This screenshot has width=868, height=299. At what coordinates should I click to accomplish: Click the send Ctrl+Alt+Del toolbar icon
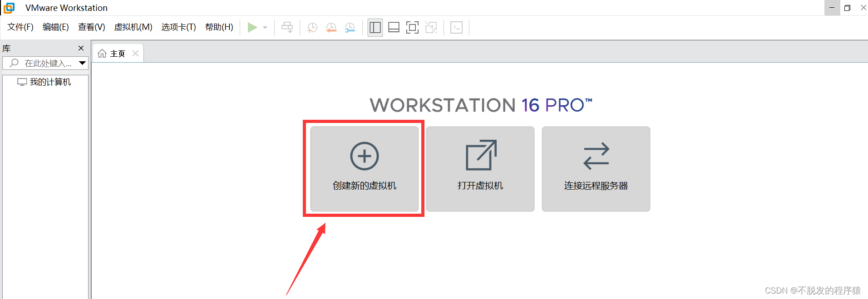[287, 28]
